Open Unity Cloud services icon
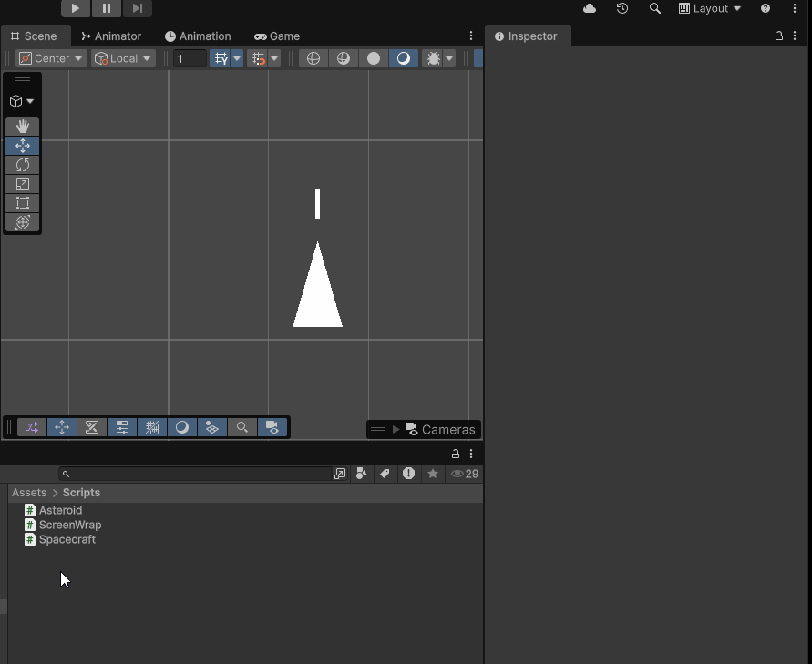The height and width of the screenshot is (664, 812). 590,8
